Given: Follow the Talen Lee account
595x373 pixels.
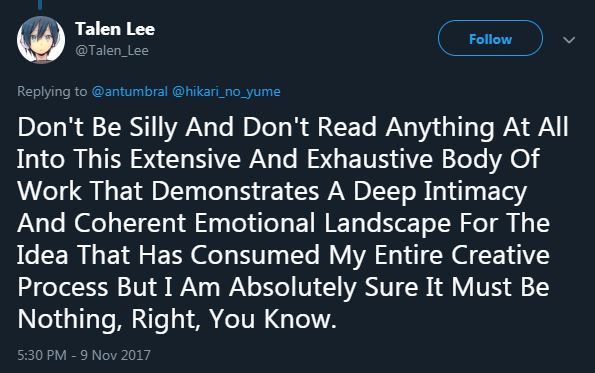Looking at the screenshot, I should point(490,38).
